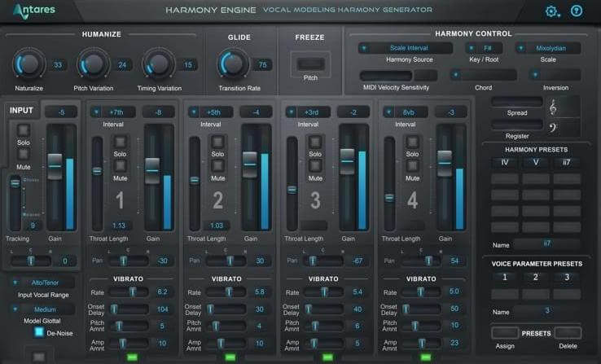Click the presets Delete button

coord(568,332)
